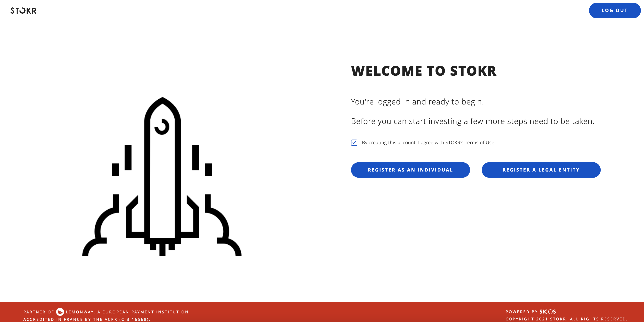This screenshot has width=644, height=322.
Task: Click the rocket illustration
Action: pyautogui.click(x=162, y=177)
